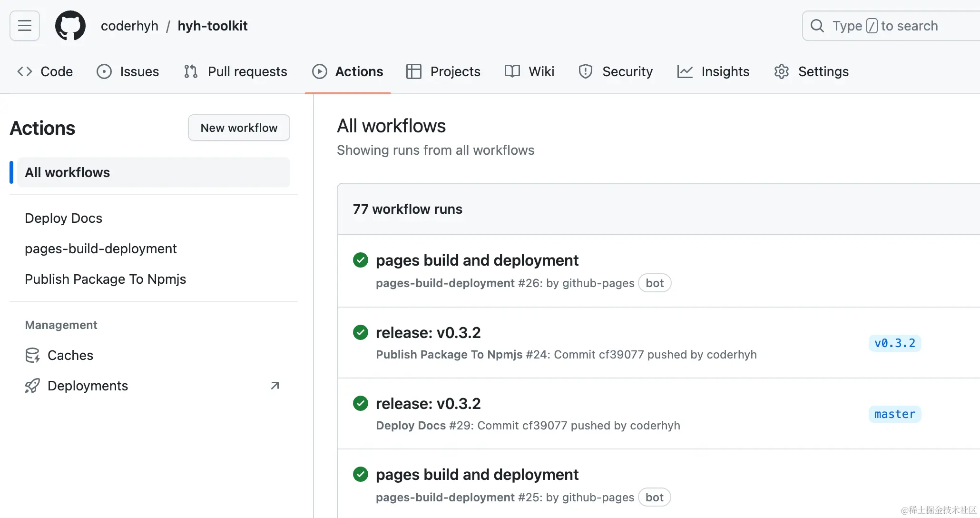Click success checkmark of pages build #26 run
The height and width of the screenshot is (518, 980).
pos(361,260)
